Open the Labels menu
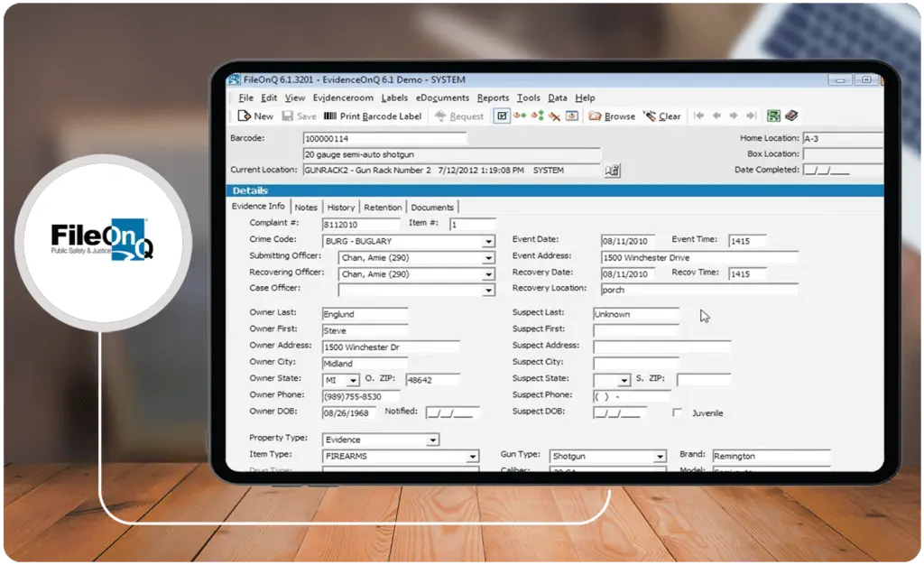Image resolution: width=924 pixels, height=565 pixels. tap(394, 97)
